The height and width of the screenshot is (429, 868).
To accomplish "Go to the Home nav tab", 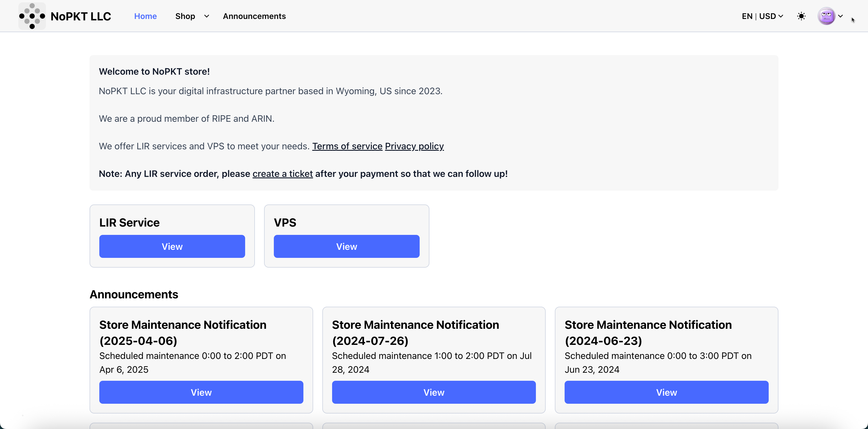I will point(145,16).
